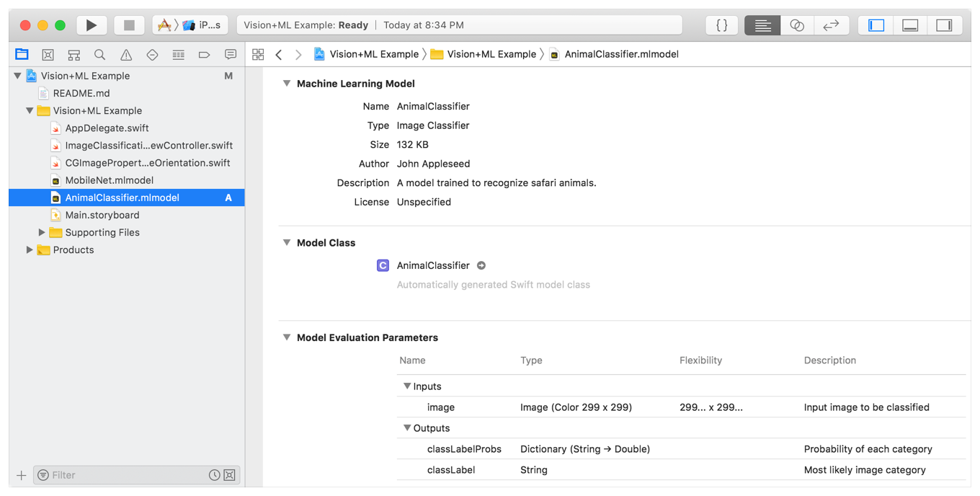Open the Breakpoint navigator
This screenshot has width=980, height=496.
click(204, 55)
